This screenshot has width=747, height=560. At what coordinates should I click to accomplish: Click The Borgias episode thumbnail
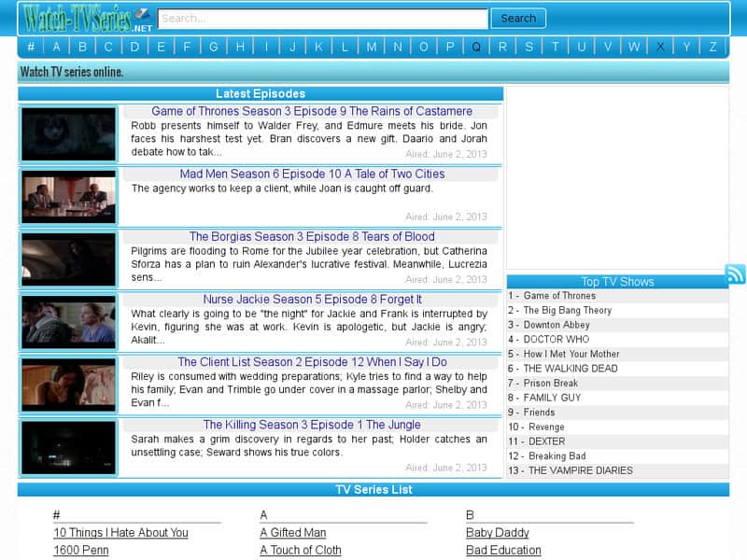click(68, 259)
